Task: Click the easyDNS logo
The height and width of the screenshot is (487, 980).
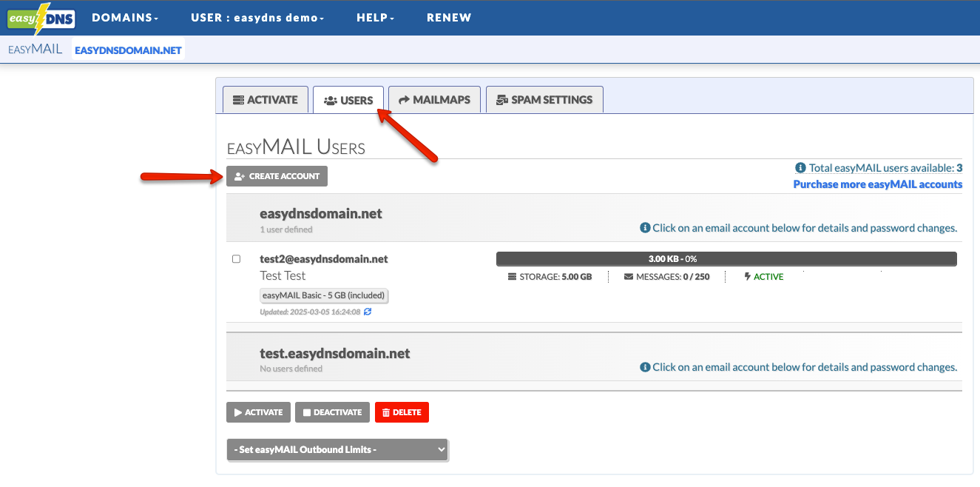Action: coord(41,19)
